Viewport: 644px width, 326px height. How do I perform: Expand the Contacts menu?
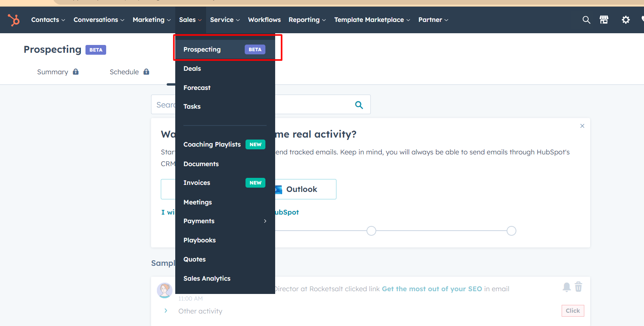pyautogui.click(x=48, y=20)
